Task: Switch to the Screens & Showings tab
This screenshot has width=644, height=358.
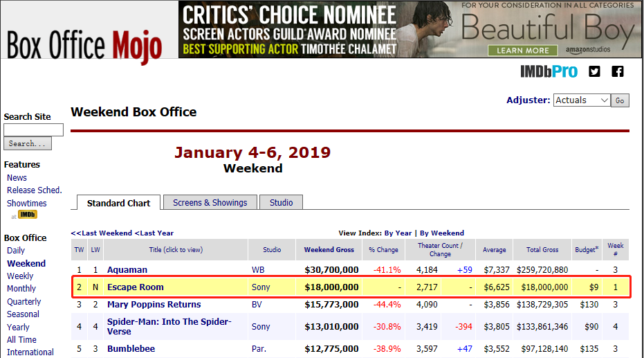Action: coord(210,202)
